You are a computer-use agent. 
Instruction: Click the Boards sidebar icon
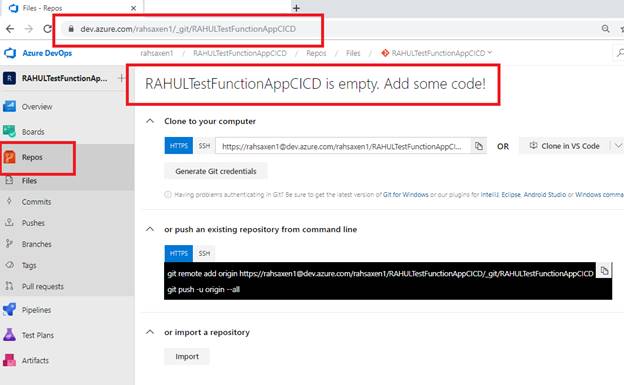tap(10, 131)
